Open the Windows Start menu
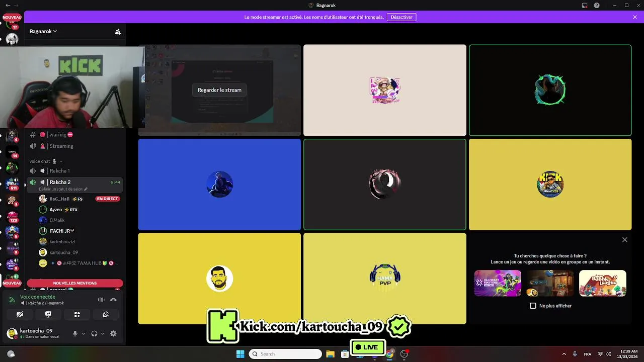644x362 pixels. point(240,354)
